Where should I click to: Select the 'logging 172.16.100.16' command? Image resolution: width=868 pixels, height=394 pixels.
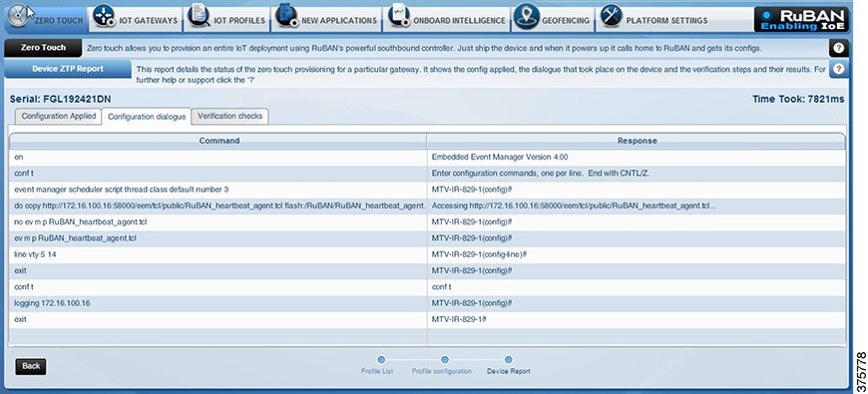[x=218, y=303]
